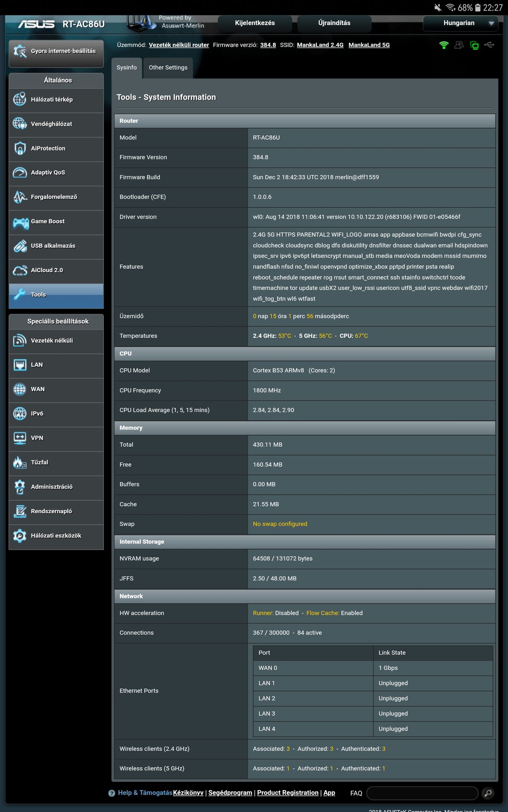This screenshot has width=508, height=812.
Task: Open the Segédprogram utility link
Action: [230, 793]
